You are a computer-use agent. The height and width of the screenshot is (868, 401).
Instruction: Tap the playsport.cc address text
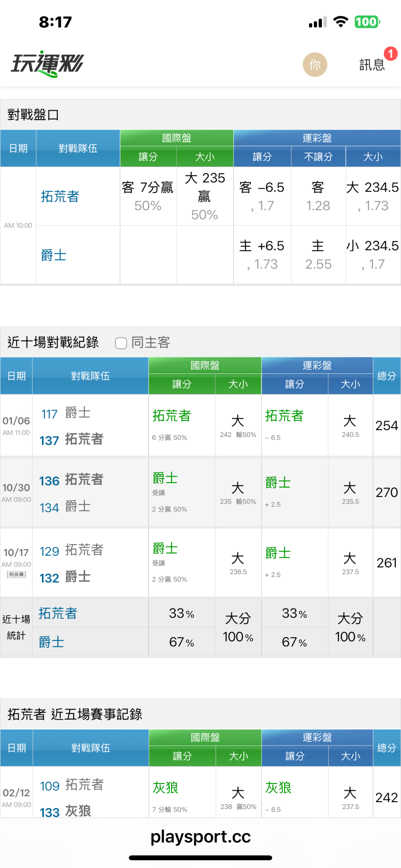(x=200, y=837)
